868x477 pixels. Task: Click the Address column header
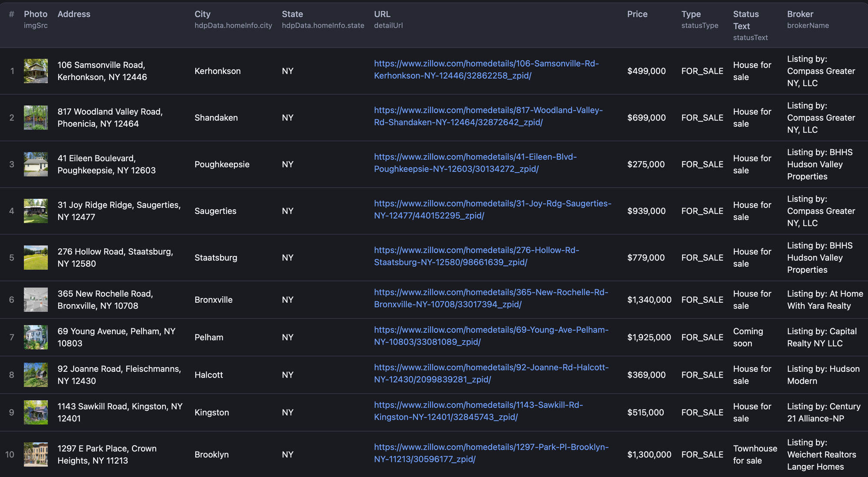74,14
